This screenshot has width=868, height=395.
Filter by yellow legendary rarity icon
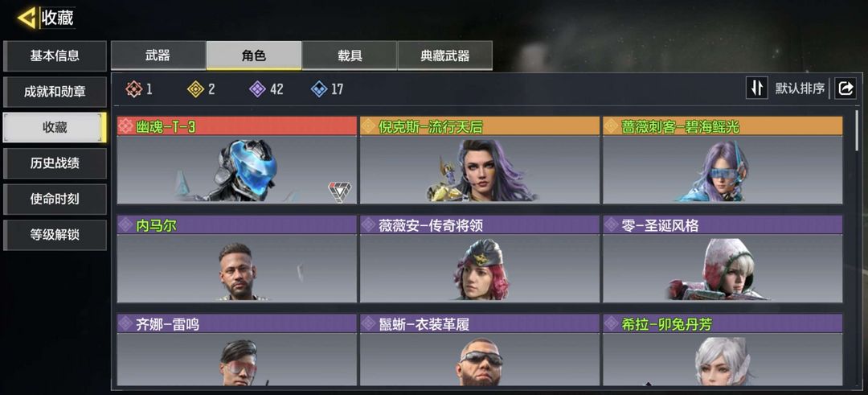195,89
